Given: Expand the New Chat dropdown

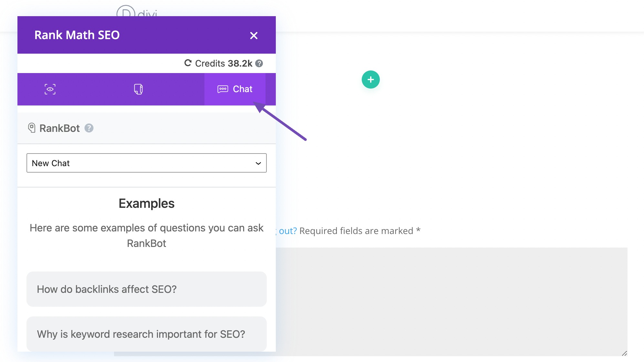Looking at the screenshot, I should [147, 163].
